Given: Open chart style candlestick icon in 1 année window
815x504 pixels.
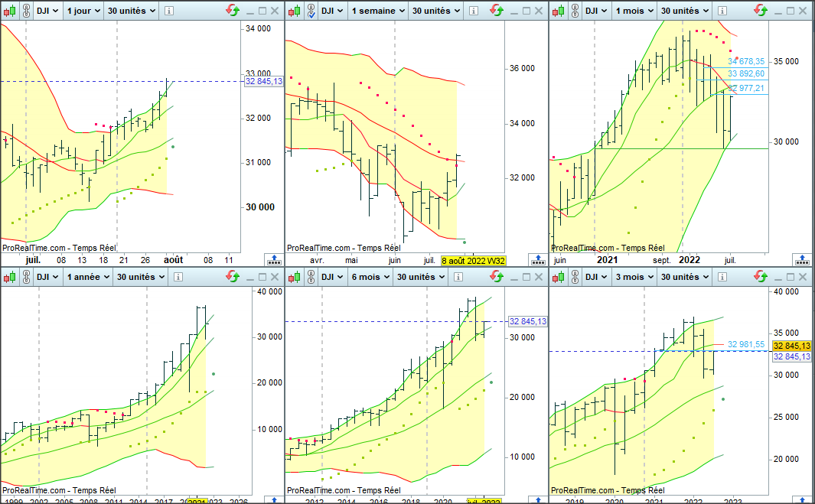Looking at the screenshot, I should click(x=10, y=277).
